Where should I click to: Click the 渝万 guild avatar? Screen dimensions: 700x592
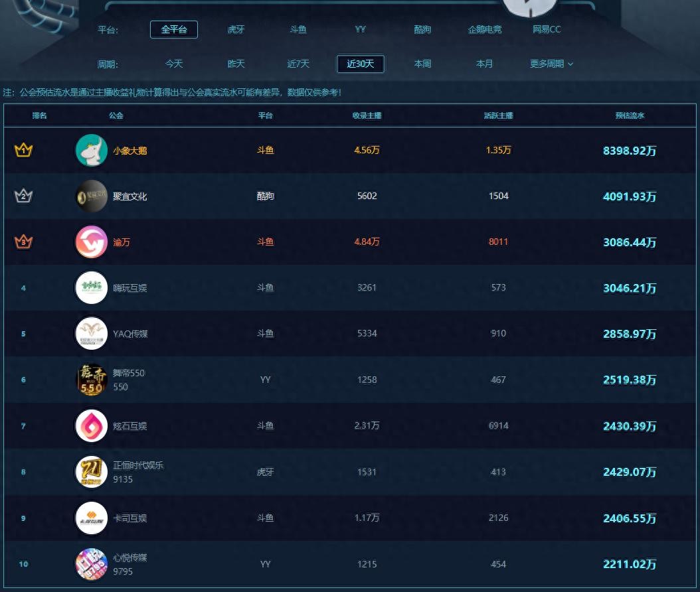tap(92, 242)
